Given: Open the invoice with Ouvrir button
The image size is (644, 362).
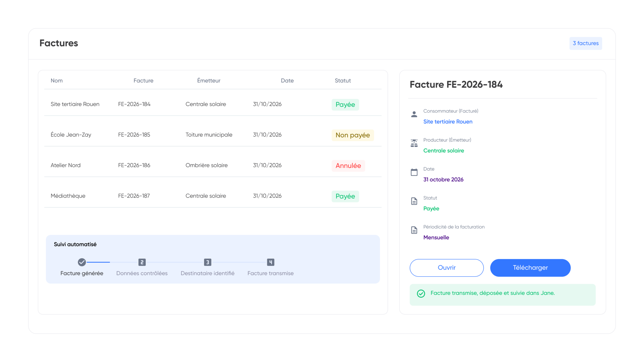Looking at the screenshot, I should point(447,268).
